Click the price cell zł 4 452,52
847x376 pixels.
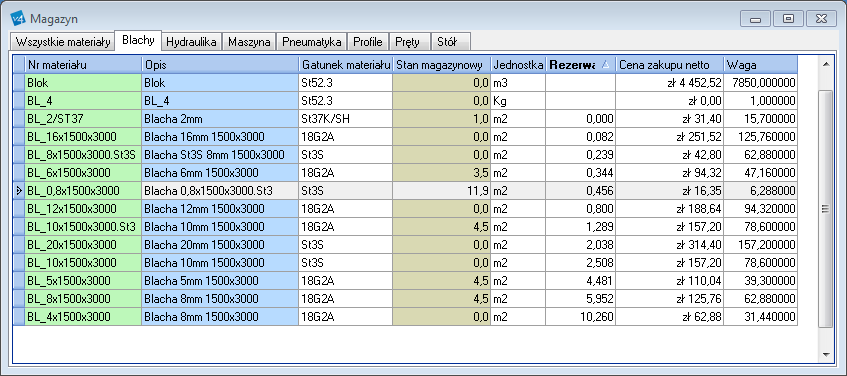pos(670,83)
